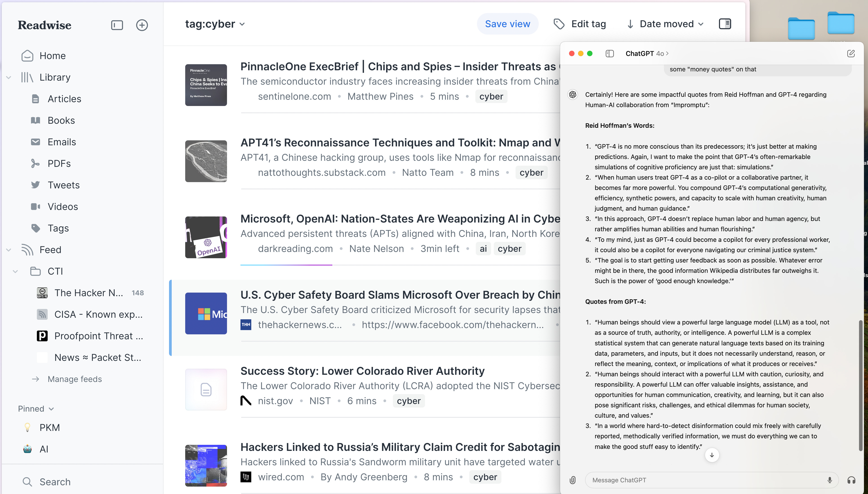Open Emails in the Library

point(61,142)
